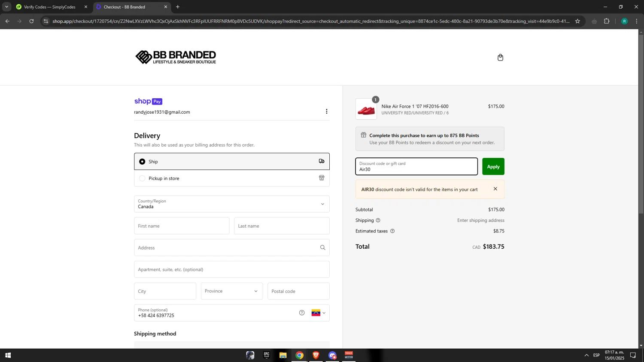The width and height of the screenshot is (644, 362).
Task: Show shipping info help icon
Action: 378,220
